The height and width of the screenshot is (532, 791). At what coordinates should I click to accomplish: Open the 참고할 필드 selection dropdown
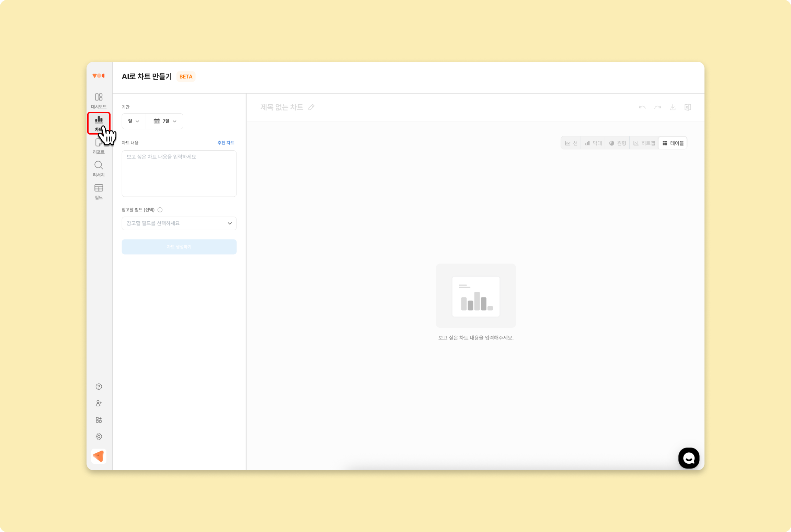pyautogui.click(x=179, y=223)
